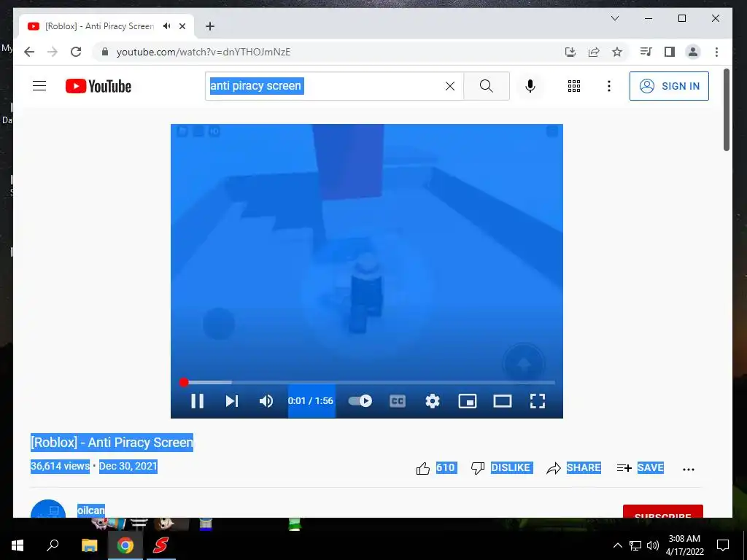
Task: Click the 'Dec 30, 2021' date
Action: click(x=128, y=466)
